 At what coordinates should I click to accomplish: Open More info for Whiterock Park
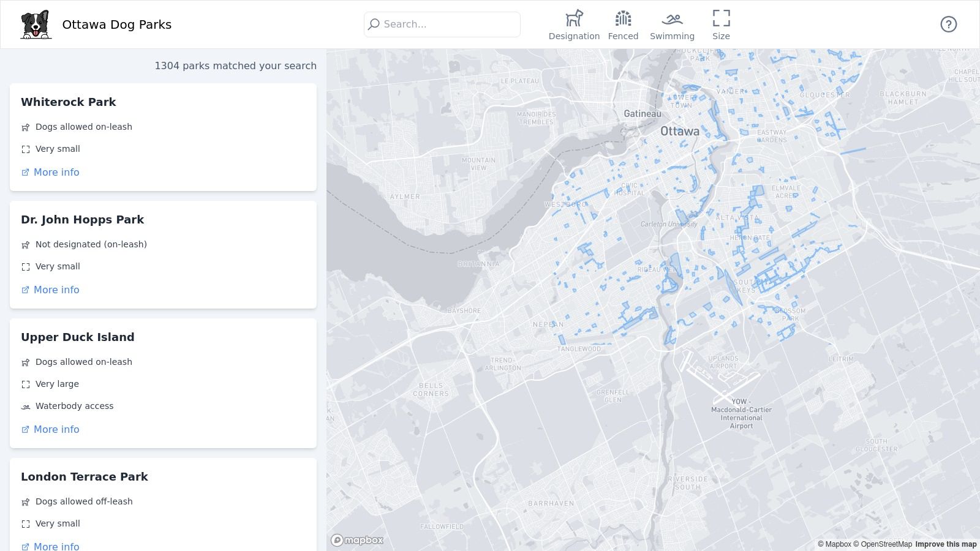coord(56,173)
